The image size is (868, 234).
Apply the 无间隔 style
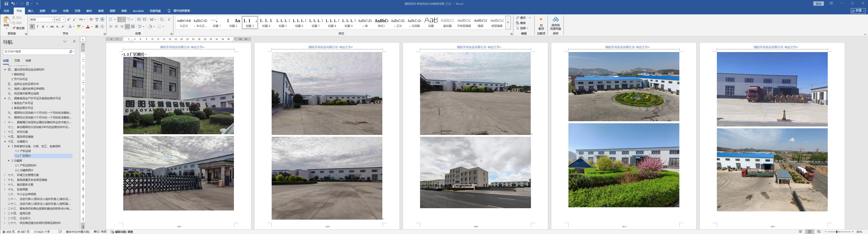coord(415,23)
